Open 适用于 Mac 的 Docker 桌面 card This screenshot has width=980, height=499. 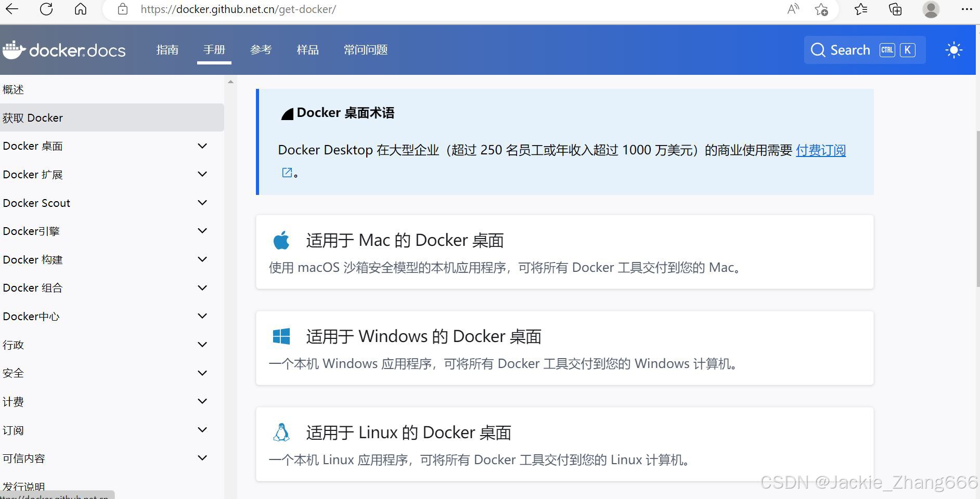564,252
